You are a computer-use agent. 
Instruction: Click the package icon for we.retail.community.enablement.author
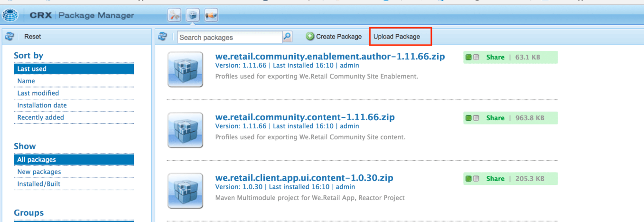(185, 69)
